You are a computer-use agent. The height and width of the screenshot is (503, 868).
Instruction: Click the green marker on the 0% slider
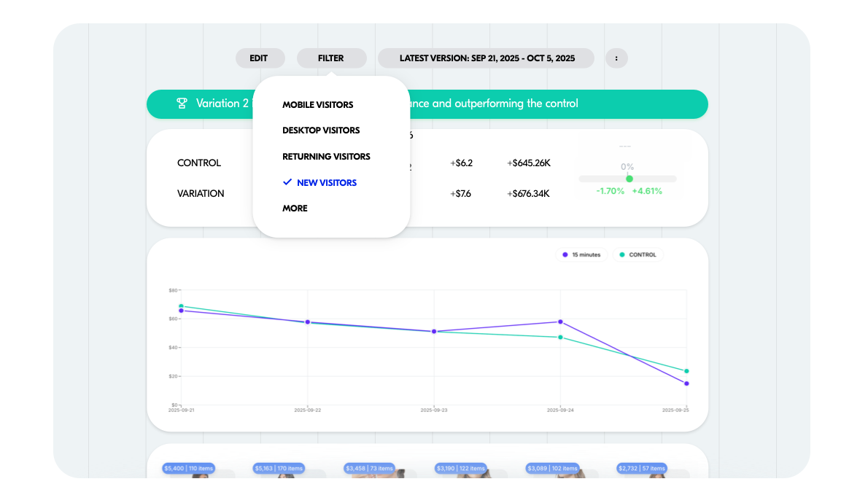[x=629, y=179]
